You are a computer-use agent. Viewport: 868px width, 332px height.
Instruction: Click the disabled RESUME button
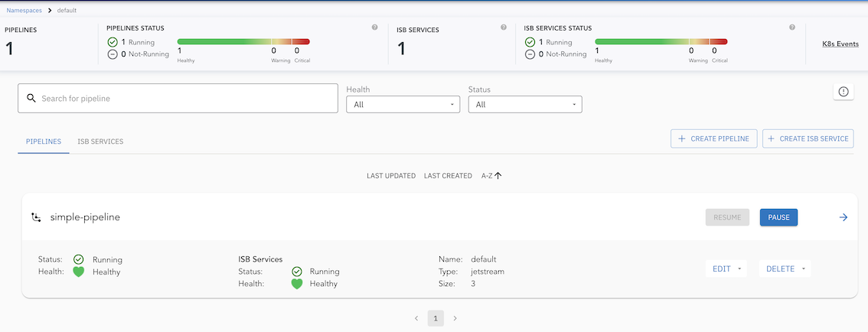click(x=727, y=217)
